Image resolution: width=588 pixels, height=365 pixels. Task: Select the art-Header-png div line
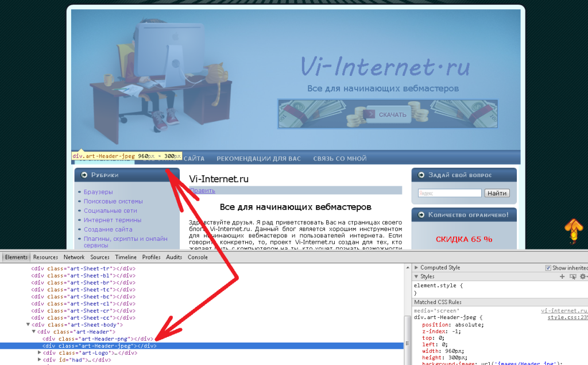97,339
